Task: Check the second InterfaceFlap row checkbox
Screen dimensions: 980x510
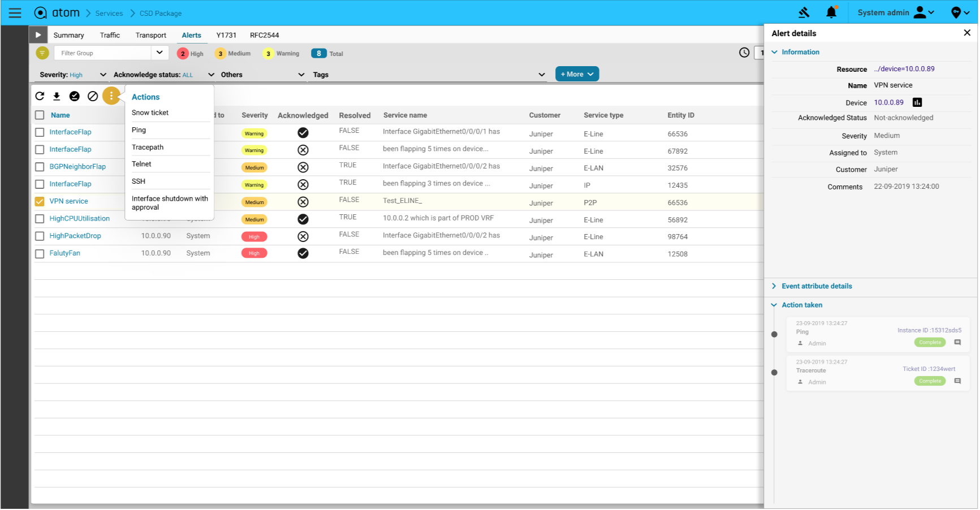Action: point(40,150)
